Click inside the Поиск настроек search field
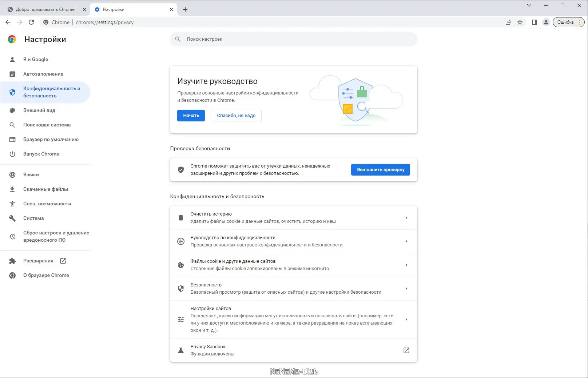 (x=293, y=39)
